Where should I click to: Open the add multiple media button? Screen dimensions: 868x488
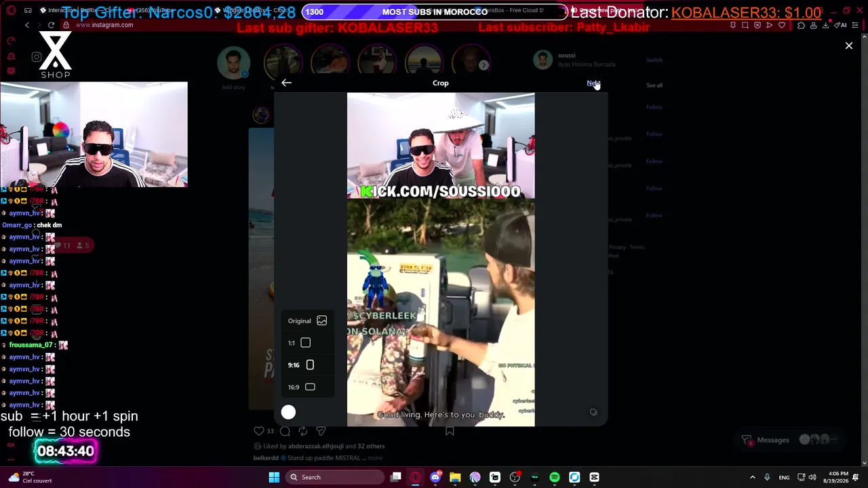click(593, 412)
